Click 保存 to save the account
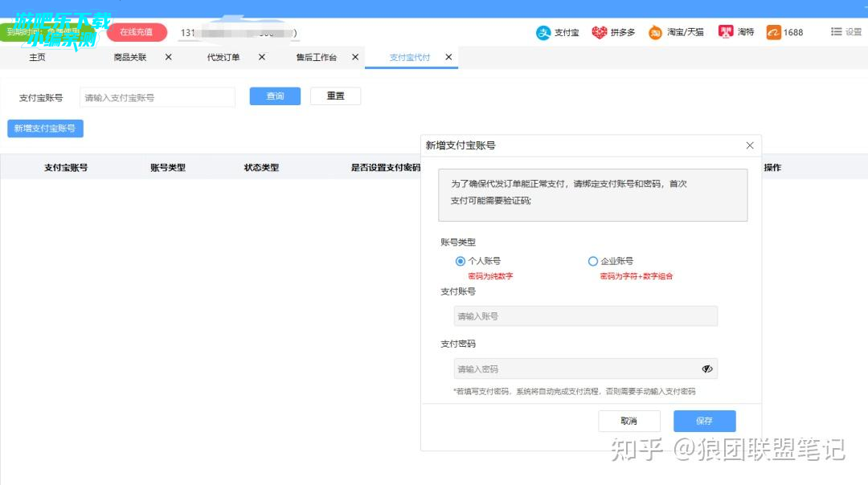Screen dimensions: 868x485 pyautogui.click(x=704, y=421)
